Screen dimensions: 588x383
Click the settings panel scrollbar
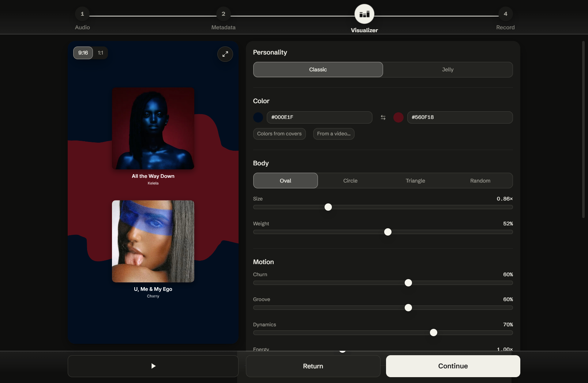click(584, 129)
